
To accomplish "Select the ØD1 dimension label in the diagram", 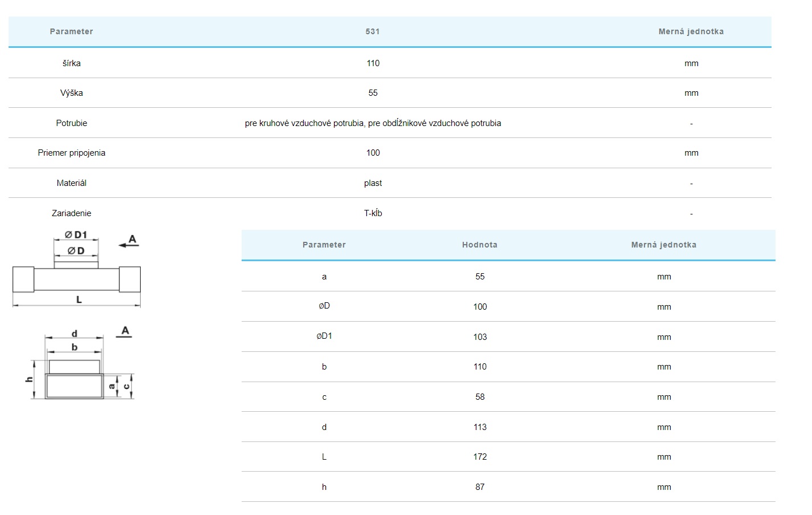I will (76, 235).
